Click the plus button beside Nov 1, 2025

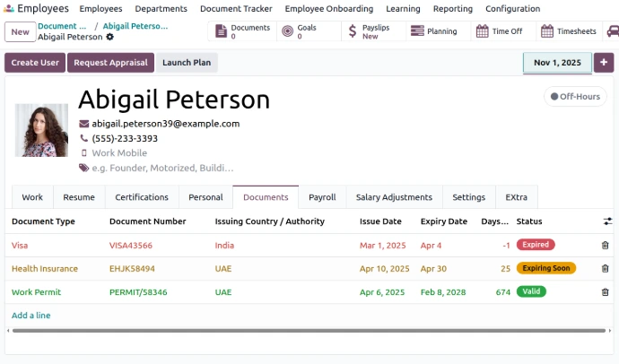tap(604, 63)
